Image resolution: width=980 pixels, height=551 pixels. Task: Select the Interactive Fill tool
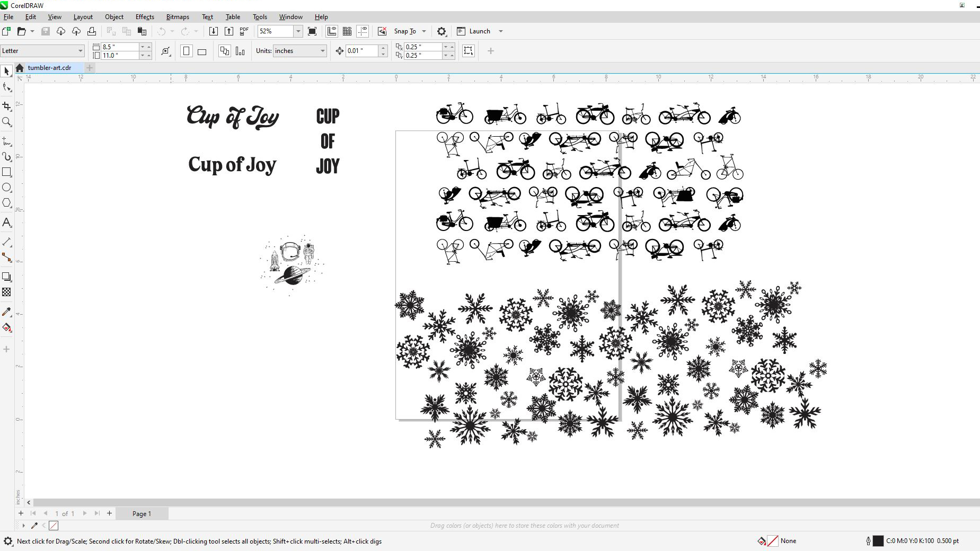[7, 327]
